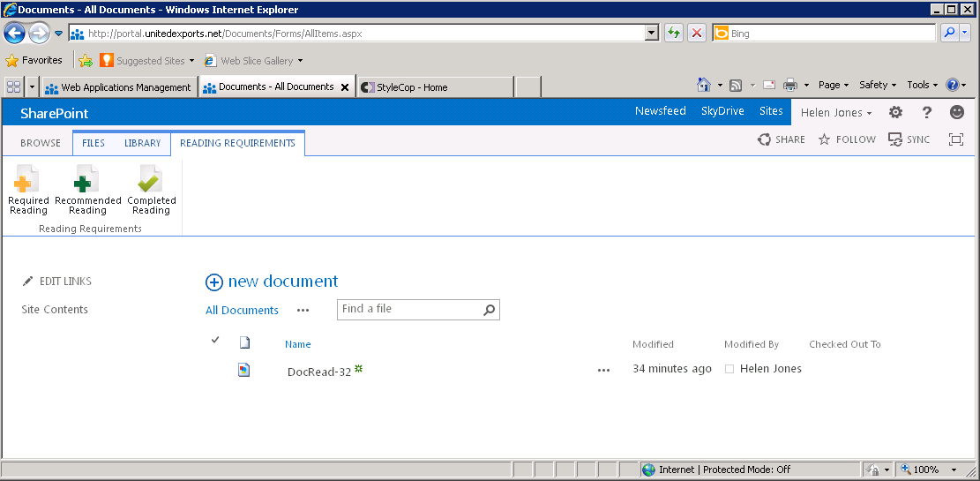Click the Print icon in command bar
This screenshot has height=481, width=980.
click(790, 85)
